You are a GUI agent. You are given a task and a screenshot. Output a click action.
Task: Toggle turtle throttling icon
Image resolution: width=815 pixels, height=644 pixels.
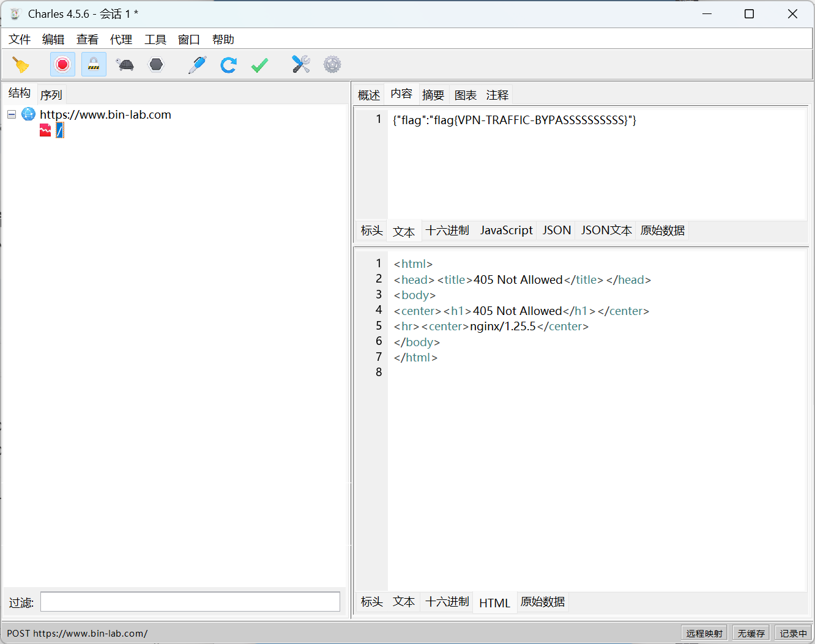point(125,65)
